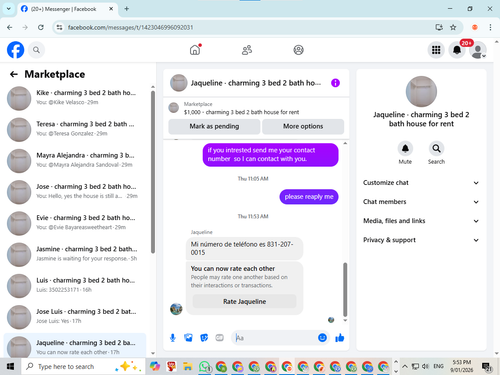Choose a sticker icon in composer
Image resolution: width=500 pixels, height=375 pixels.
click(204, 338)
